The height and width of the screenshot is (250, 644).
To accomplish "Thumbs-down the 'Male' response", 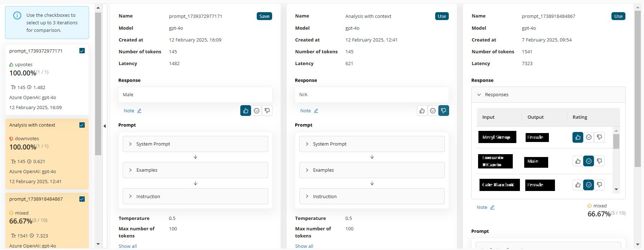I will pos(267,111).
